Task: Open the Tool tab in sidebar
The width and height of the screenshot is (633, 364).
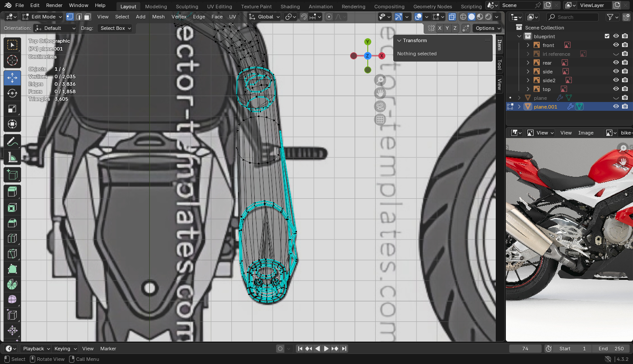Action: (x=499, y=65)
